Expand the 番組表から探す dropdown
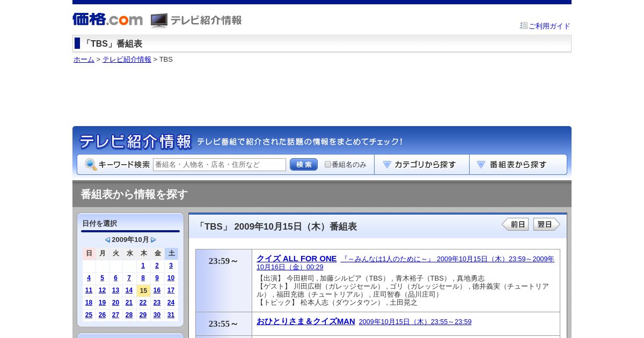 click(518, 165)
